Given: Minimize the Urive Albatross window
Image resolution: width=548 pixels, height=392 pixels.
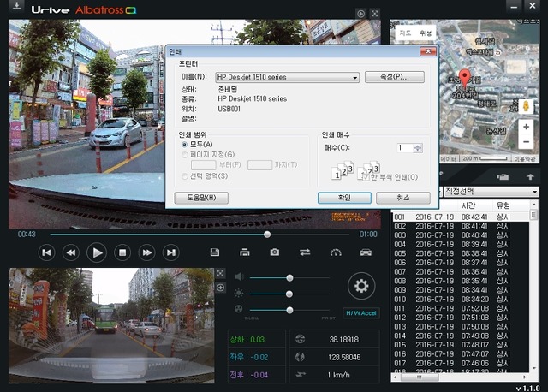Looking at the screenshot, I should 514,6.
